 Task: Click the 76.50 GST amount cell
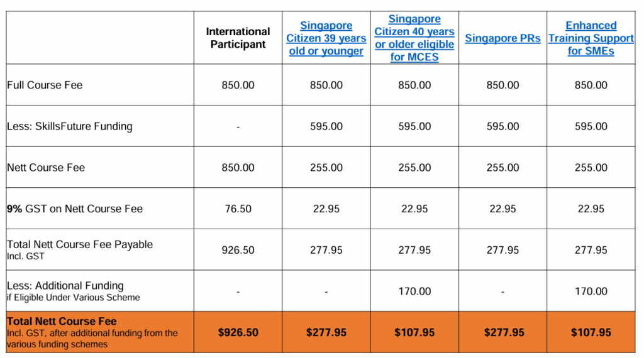[x=238, y=209]
